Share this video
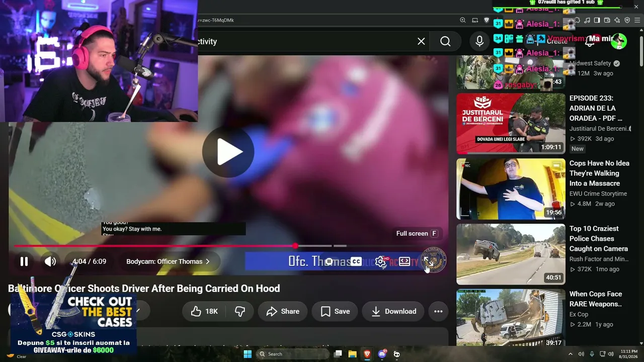The height and width of the screenshot is (362, 644). click(283, 312)
